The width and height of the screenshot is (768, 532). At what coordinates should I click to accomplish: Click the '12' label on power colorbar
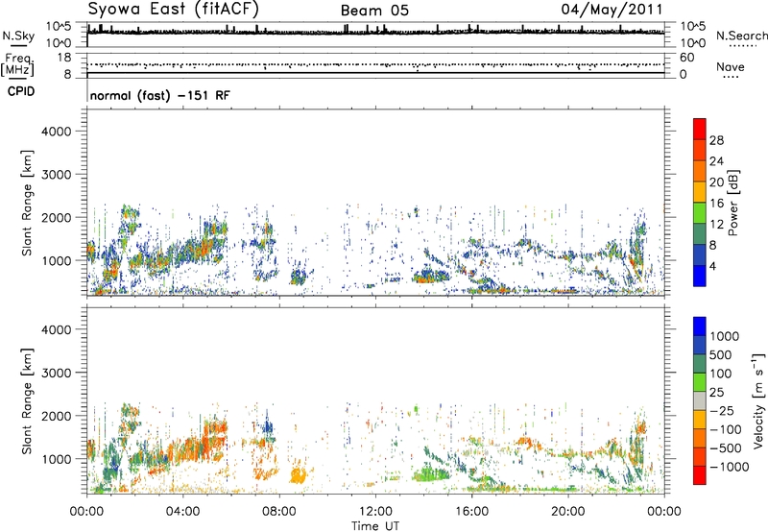click(716, 224)
